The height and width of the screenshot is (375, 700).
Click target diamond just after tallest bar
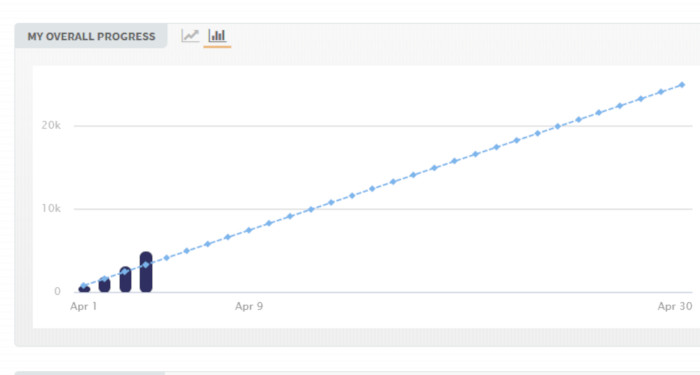pos(167,258)
